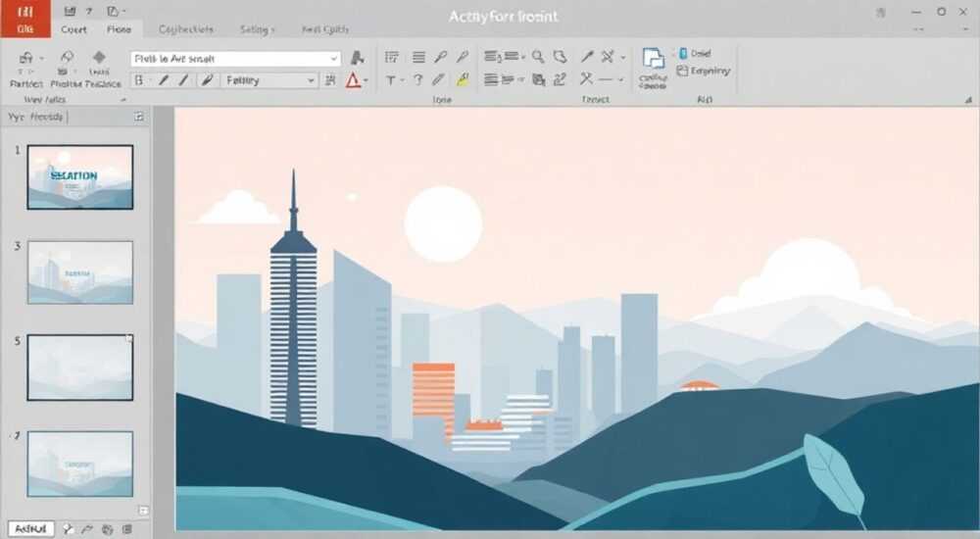Click the red triangle font color icon
Viewport: 980px width, 539px height.
[x=354, y=80]
